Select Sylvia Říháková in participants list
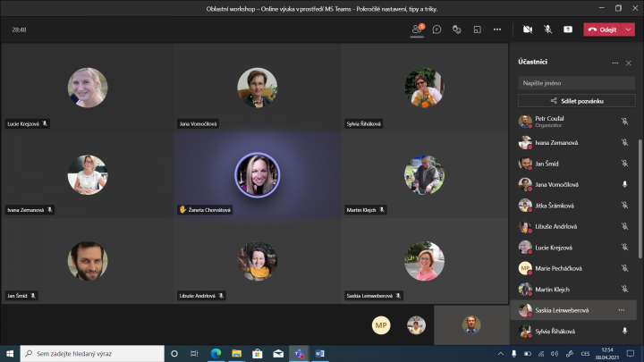The image size is (644, 362). pos(573,331)
